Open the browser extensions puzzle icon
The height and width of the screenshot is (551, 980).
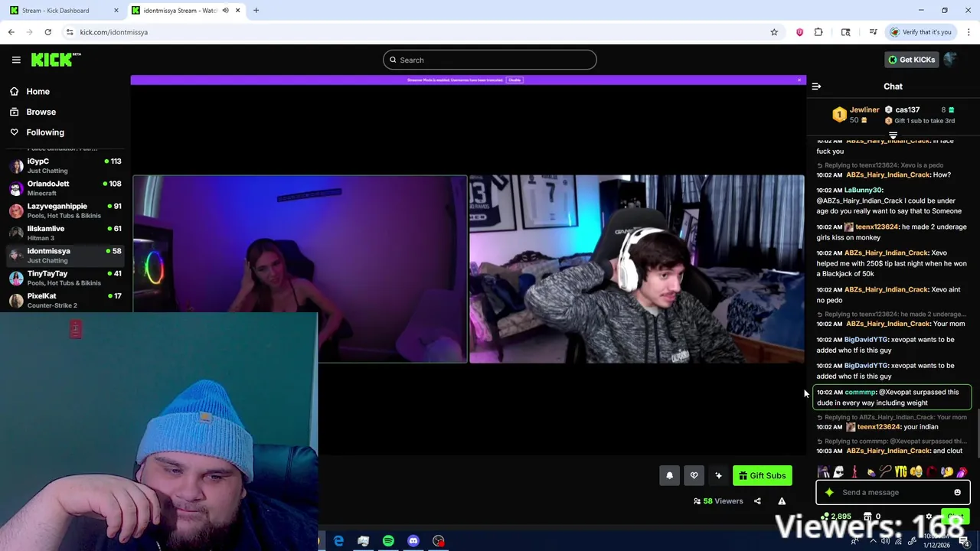(818, 32)
